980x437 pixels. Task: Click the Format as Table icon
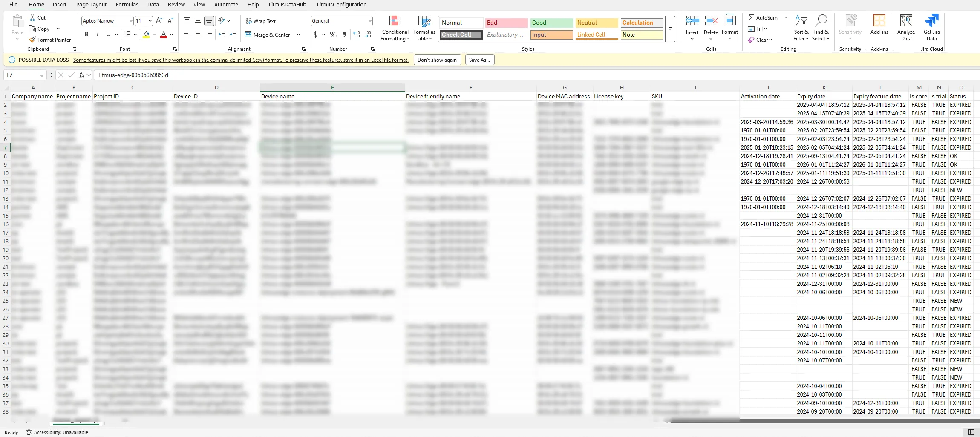[x=424, y=21]
